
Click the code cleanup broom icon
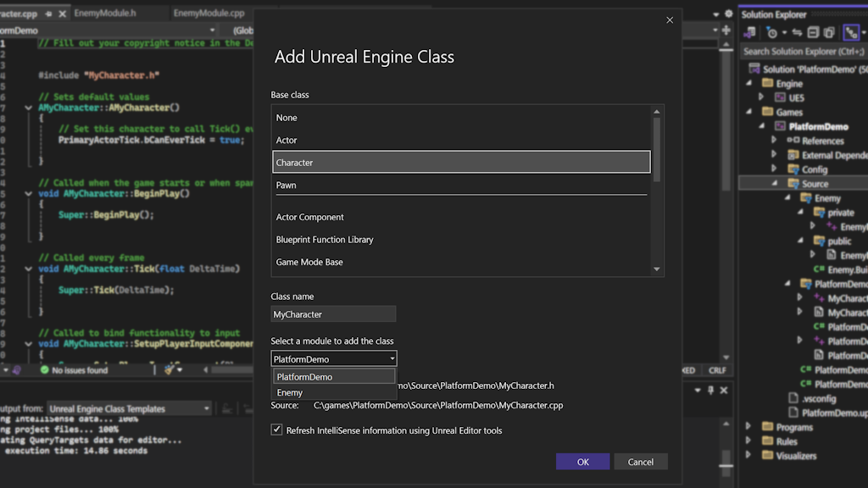[x=170, y=370]
